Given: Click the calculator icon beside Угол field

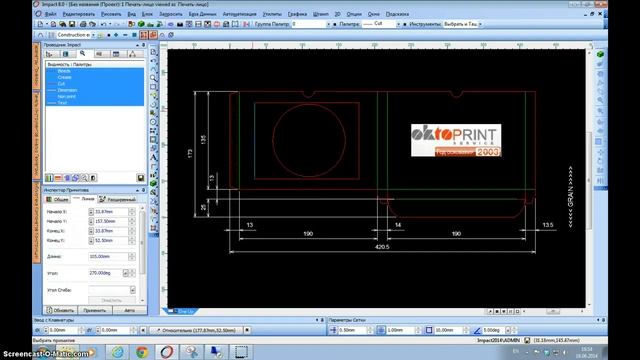Looking at the screenshot, I should pos(125,273).
